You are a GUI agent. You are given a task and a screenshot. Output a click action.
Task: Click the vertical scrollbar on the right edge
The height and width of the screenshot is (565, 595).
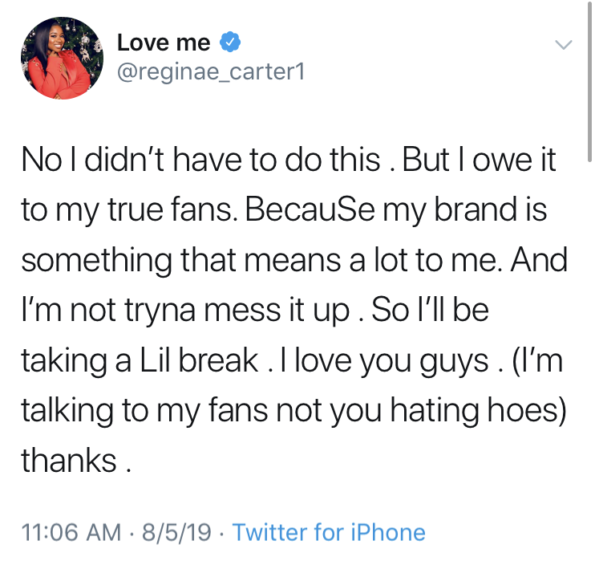[x=589, y=82]
